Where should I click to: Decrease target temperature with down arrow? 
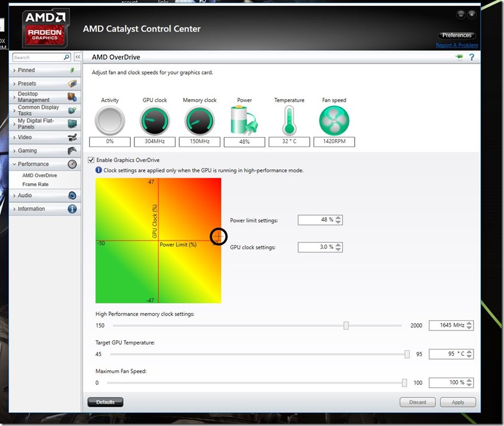tap(469, 356)
